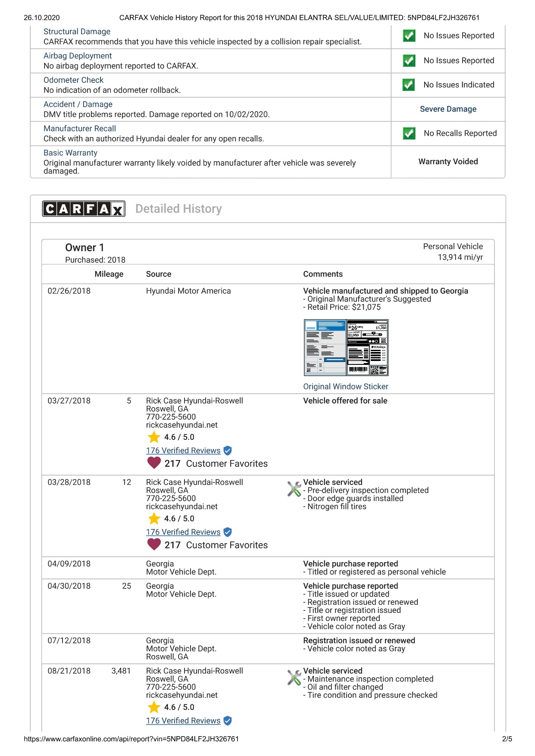Click the "No Recalls Reported" status text
The height and width of the screenshot is (756, 535).
click(460, 134)
